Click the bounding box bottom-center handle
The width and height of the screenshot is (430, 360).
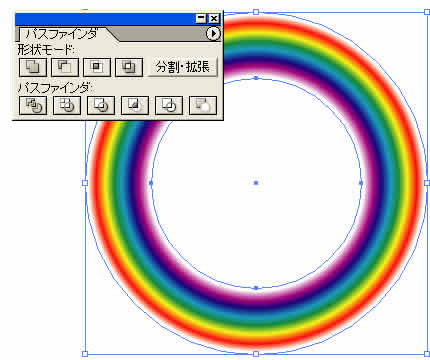[256, 354]
